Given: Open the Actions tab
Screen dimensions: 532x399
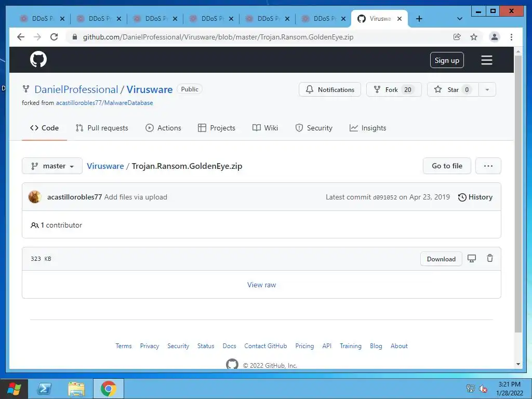Looking at the screenshot, I should 163,128.
